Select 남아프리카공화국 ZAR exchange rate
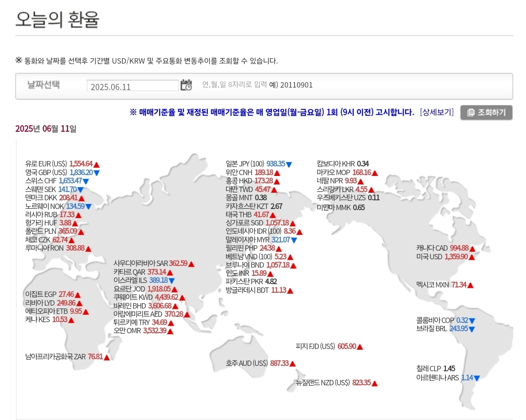526x420 pixels. (67, 357)
